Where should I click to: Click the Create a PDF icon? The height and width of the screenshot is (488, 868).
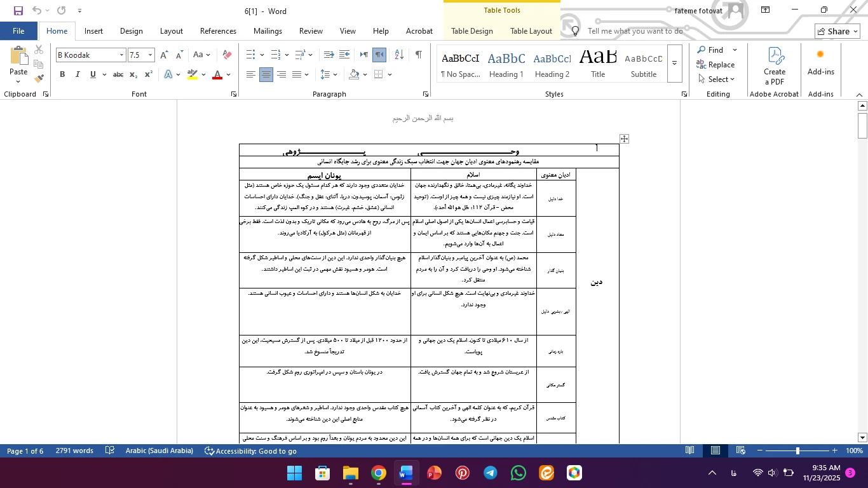774,66
